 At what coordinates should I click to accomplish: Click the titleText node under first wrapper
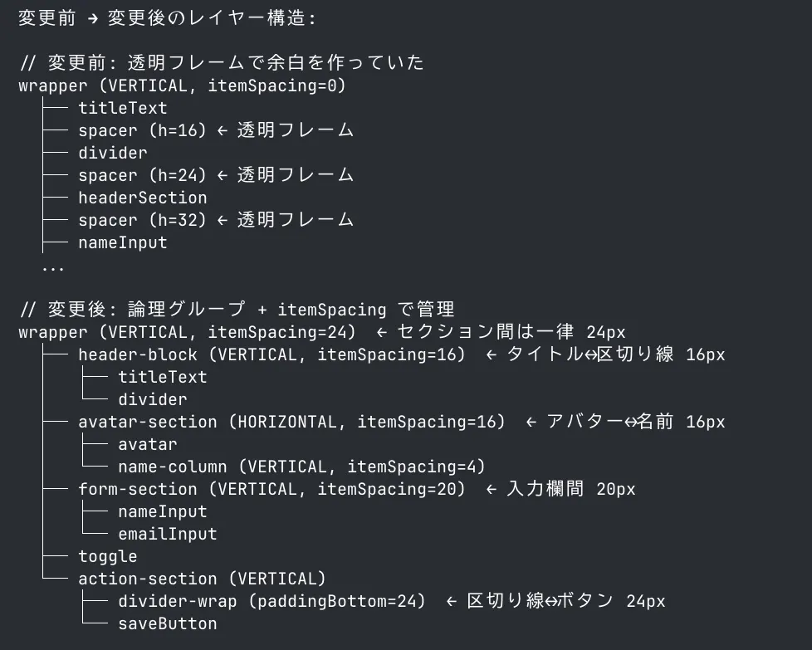[123, 108]
